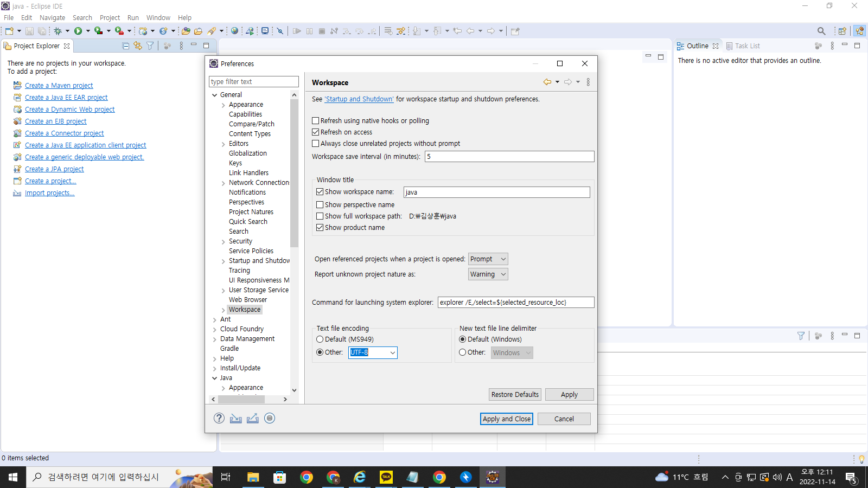Viewport: 868px width, 488px height.
Task: Open the File menu
Action: (x=9, y=17)
